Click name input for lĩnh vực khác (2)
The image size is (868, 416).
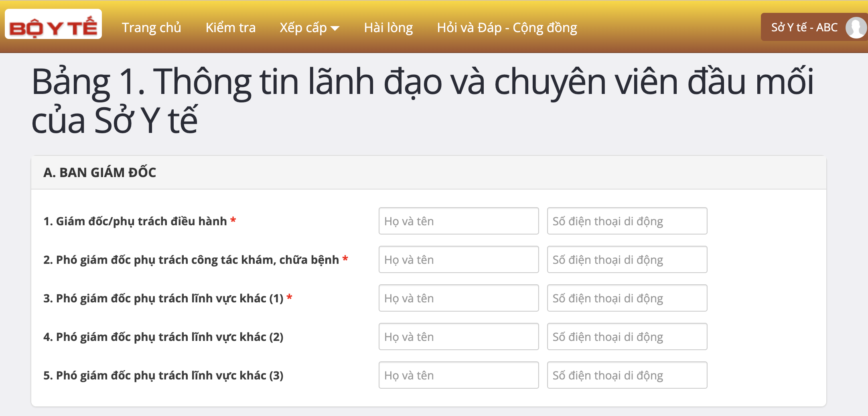458,336
